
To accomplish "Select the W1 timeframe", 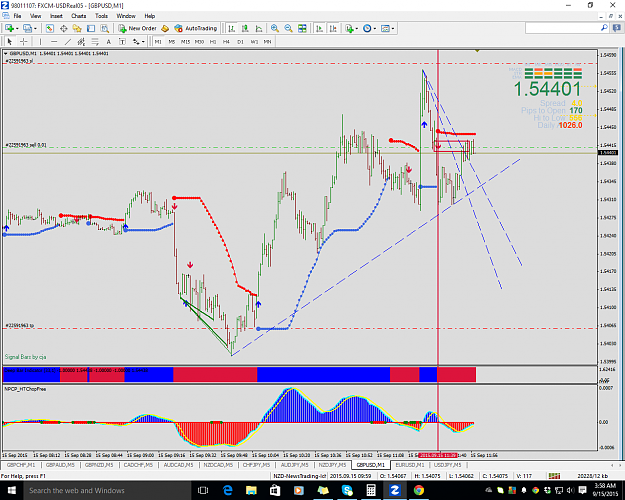I will pyautogui.click(x=254, y=41).
